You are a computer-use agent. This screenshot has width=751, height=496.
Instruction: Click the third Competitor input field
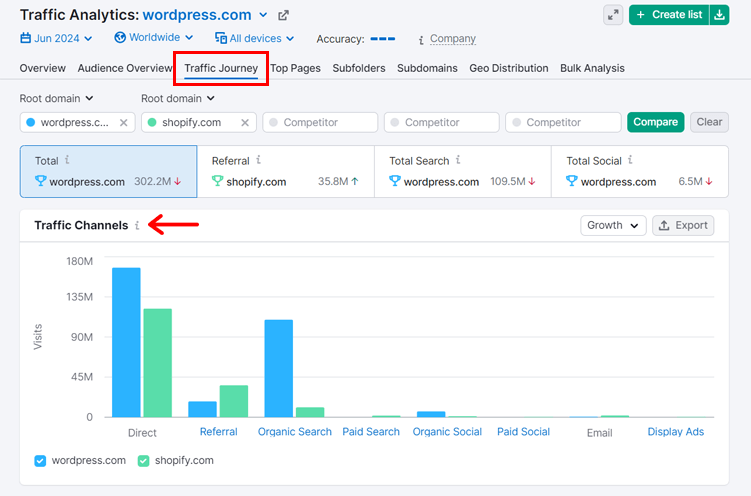click(x=320, y=123)
